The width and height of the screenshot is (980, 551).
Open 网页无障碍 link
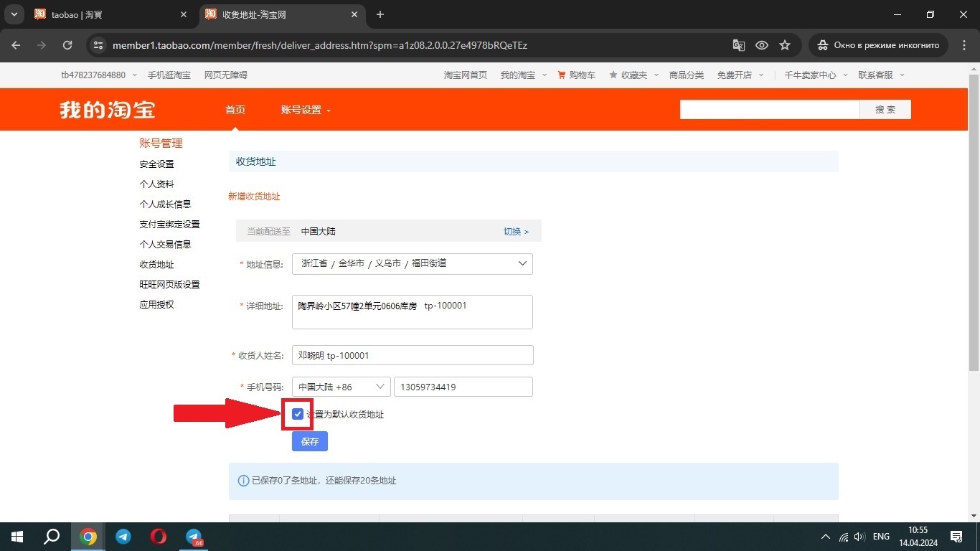point(226,75)
